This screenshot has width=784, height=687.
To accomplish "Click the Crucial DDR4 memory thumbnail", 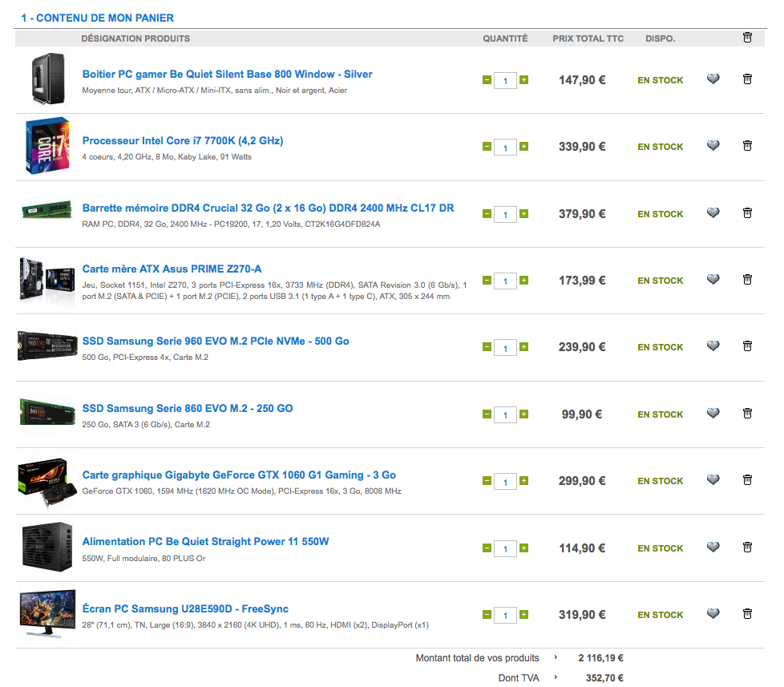I will click(x=47, y=209).
